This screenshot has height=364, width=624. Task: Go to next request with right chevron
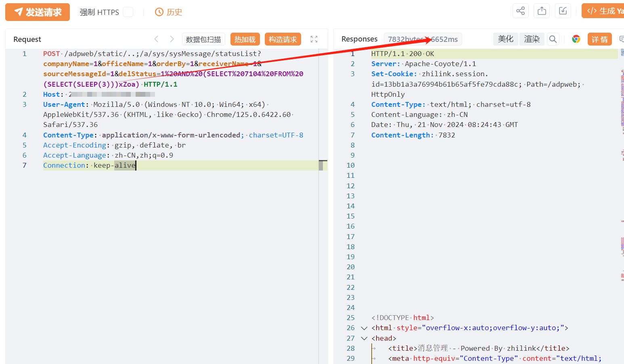coord(172,39)
